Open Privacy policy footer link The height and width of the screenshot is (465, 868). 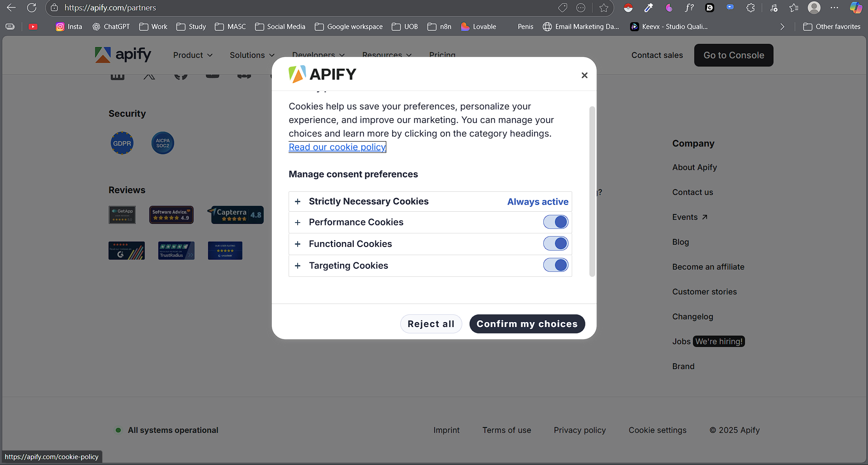[x=579, y=430]
